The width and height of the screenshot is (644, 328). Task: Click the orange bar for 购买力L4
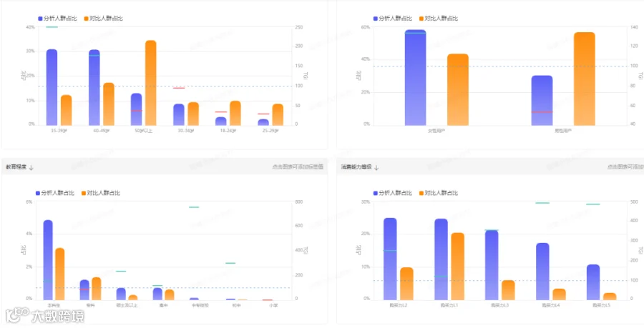coord(559,294)
